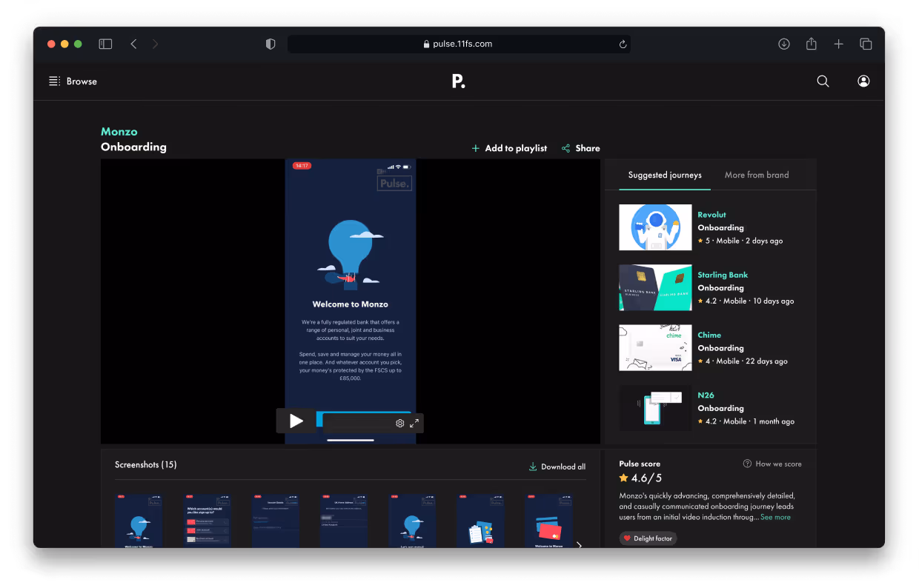Open the Monzo brand link

click(119, 132)
